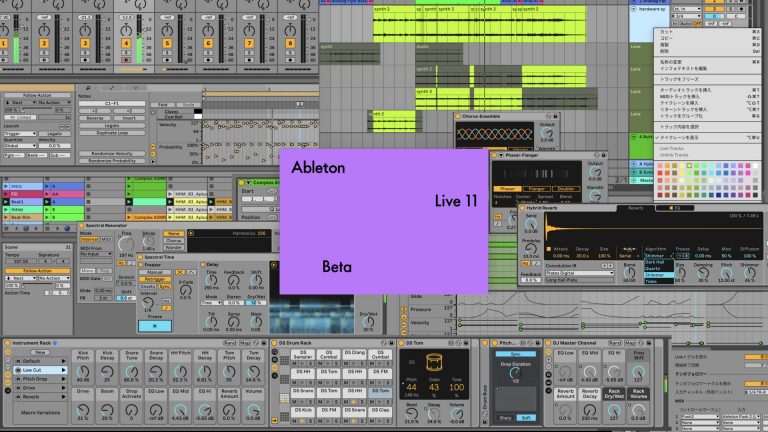Select 'Flanger' mode in Phaser-Flanger
The image size is (768, 432).
537,189
